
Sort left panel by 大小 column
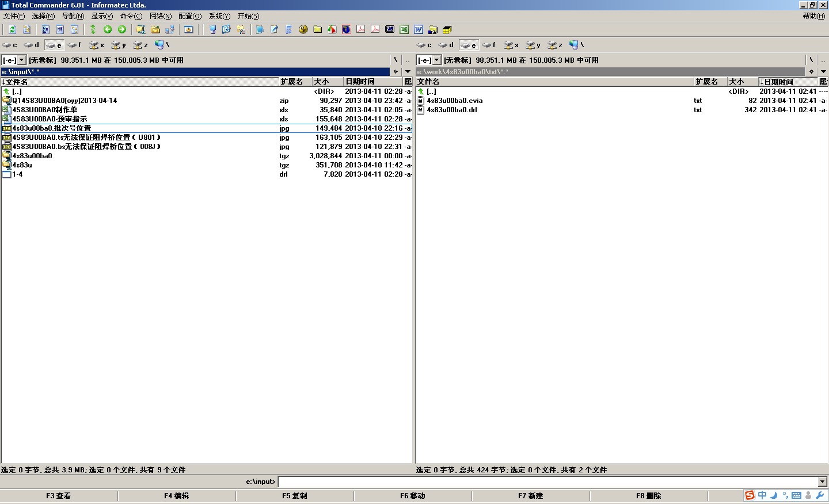[x=328, y=82]
